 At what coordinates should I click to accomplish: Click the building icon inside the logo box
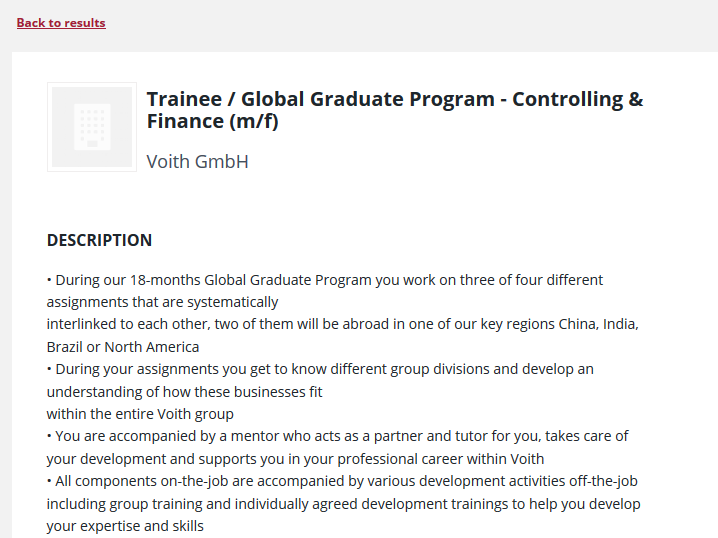coord(92,127)
